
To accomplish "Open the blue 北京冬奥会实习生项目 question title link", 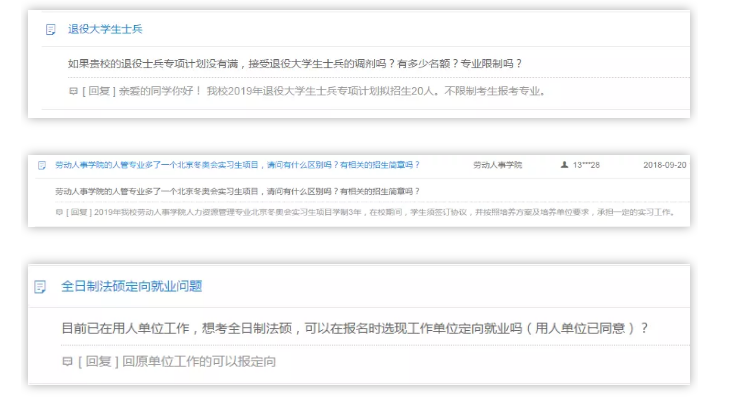I will click(x=238, y=164).
